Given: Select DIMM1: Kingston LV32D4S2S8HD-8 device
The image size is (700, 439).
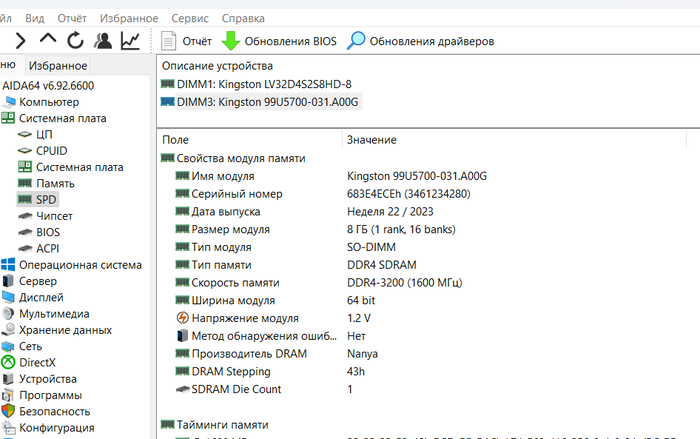Looking at the screenshot, I should pos(264,84).
